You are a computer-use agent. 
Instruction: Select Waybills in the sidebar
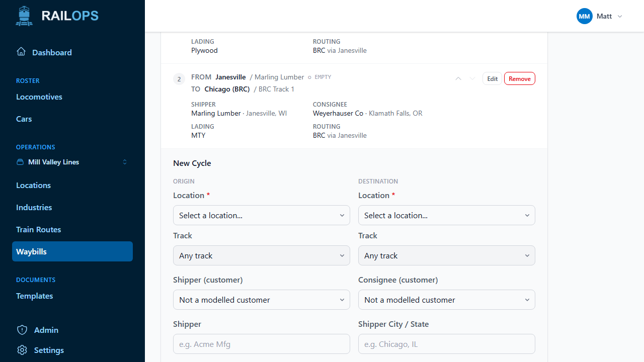click(x=72, y=251)
